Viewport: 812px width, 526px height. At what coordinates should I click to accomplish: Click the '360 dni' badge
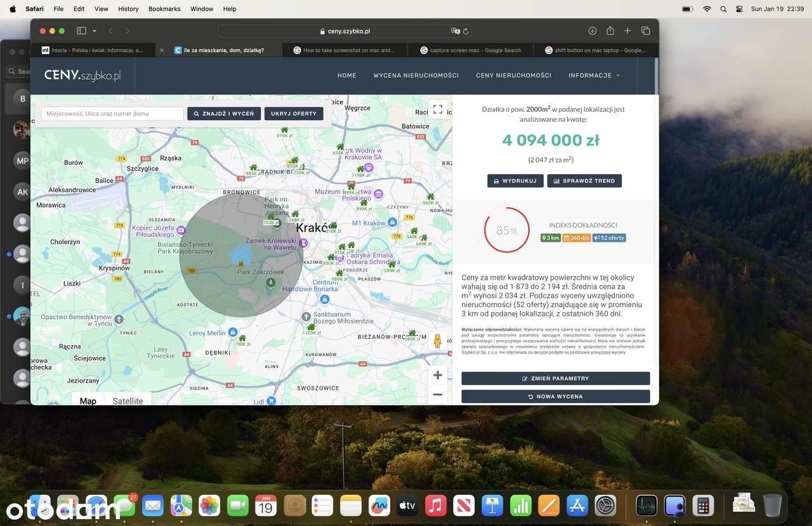577,238
